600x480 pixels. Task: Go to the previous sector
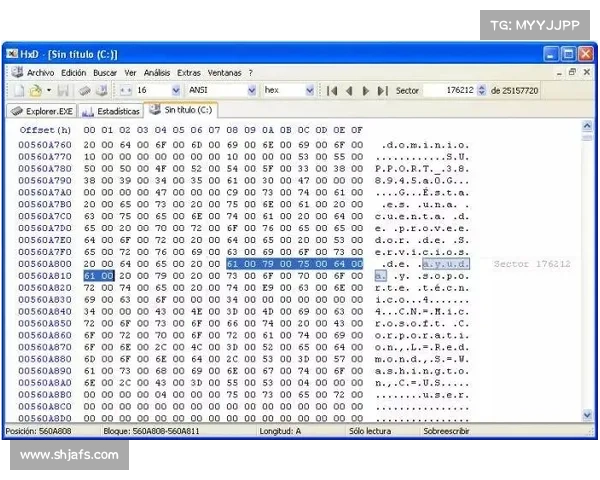pos(349,90)
